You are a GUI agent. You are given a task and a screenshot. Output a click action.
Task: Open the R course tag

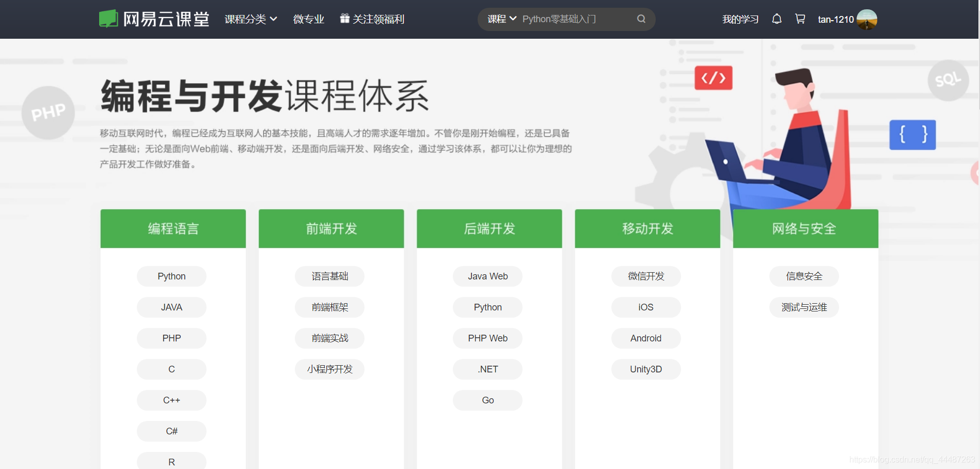pos(171,461)
